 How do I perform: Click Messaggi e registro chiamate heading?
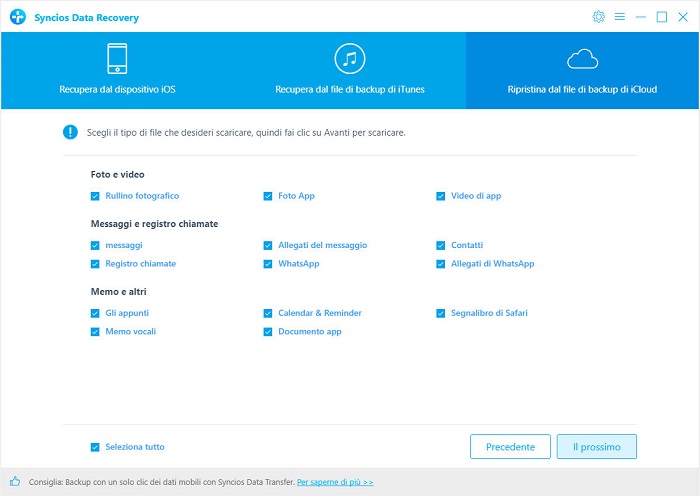point(154,224)
